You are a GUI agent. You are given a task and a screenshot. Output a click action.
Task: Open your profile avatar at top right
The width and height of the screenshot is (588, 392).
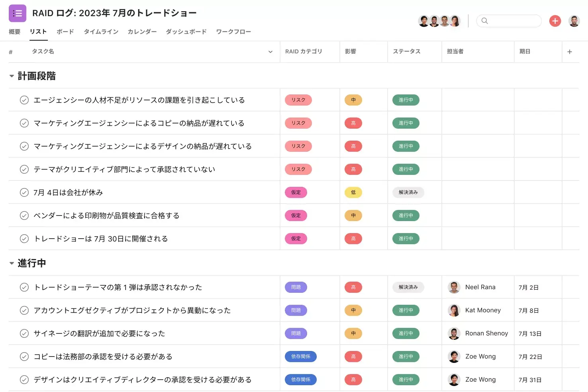(x=574, y=21)
